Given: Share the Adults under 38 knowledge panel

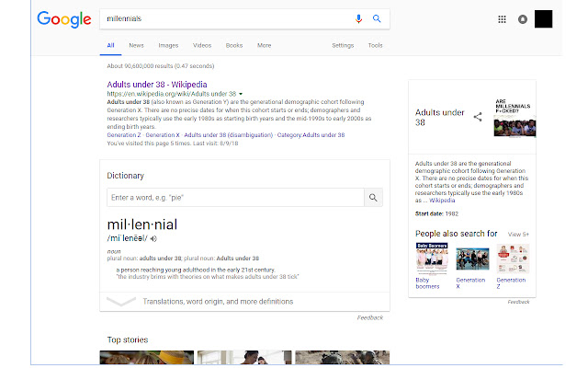Looking at the screenshot, I should click(478, 117).
